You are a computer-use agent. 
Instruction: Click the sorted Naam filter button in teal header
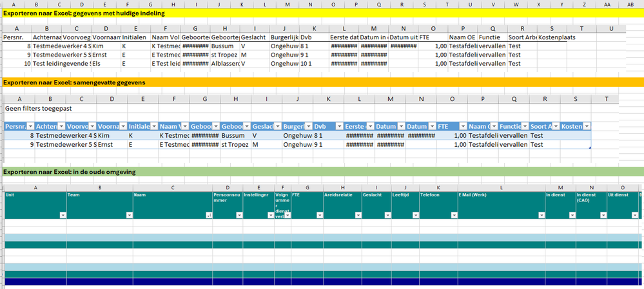point(209,215)
